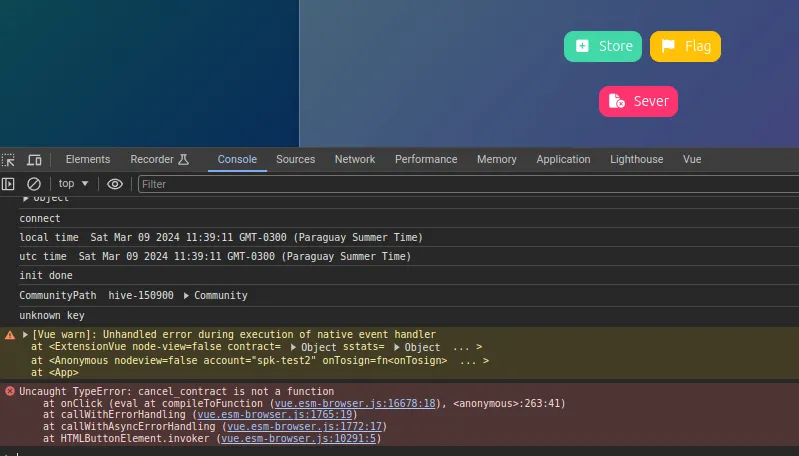Select the 'hive-150900' community path value
This screenshot has height=456, width=799.
click(141, 296)
